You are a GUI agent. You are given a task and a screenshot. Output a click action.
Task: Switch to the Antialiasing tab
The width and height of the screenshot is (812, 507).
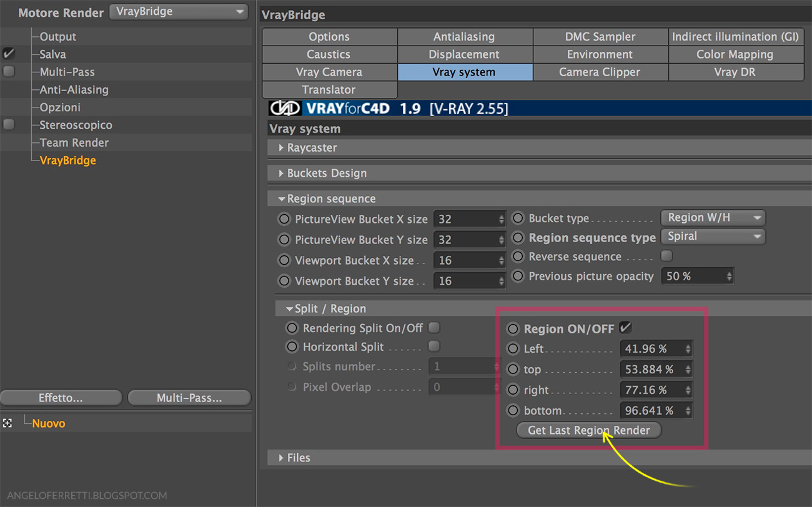point(464,37)
